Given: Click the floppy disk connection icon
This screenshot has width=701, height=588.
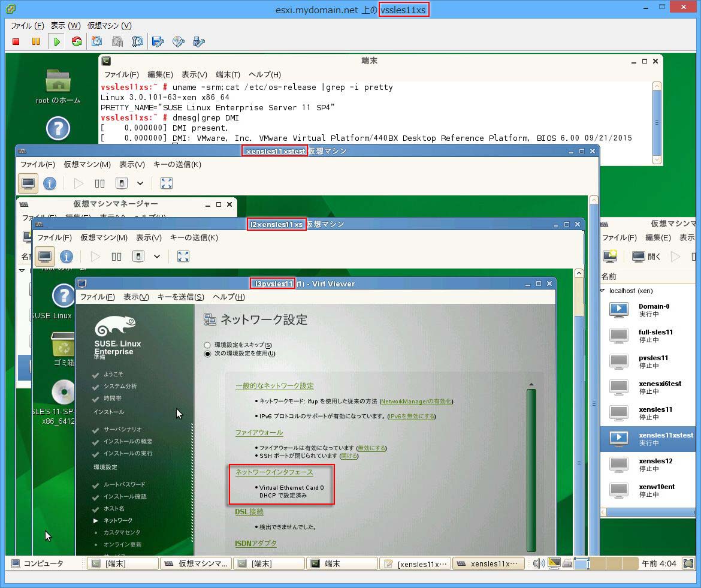Looking at the screenshot, I should 158,41.
